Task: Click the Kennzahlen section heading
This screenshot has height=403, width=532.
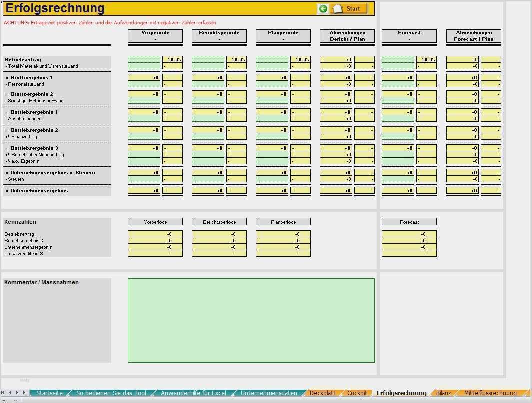Action: (x=20, y=222)
